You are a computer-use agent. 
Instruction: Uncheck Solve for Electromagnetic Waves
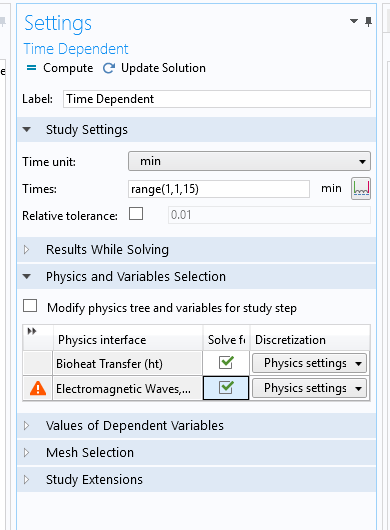tap(226, 387)
